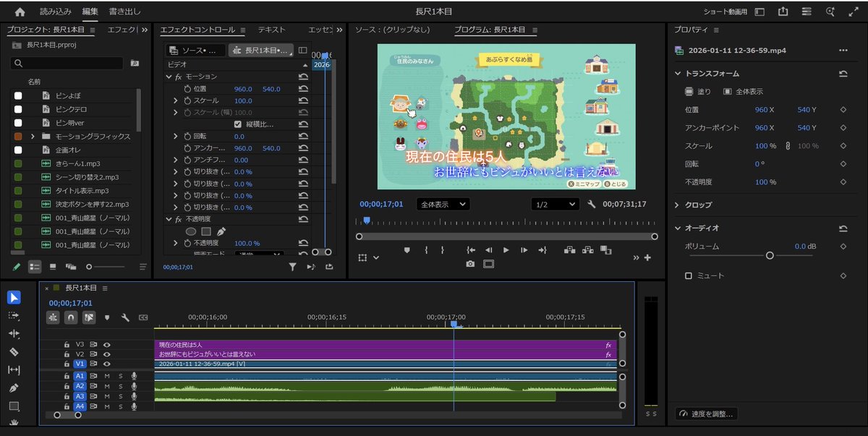
Task: Toggle snap magnet in timeline
Action: pyautogui.click(x=71, y=317)
